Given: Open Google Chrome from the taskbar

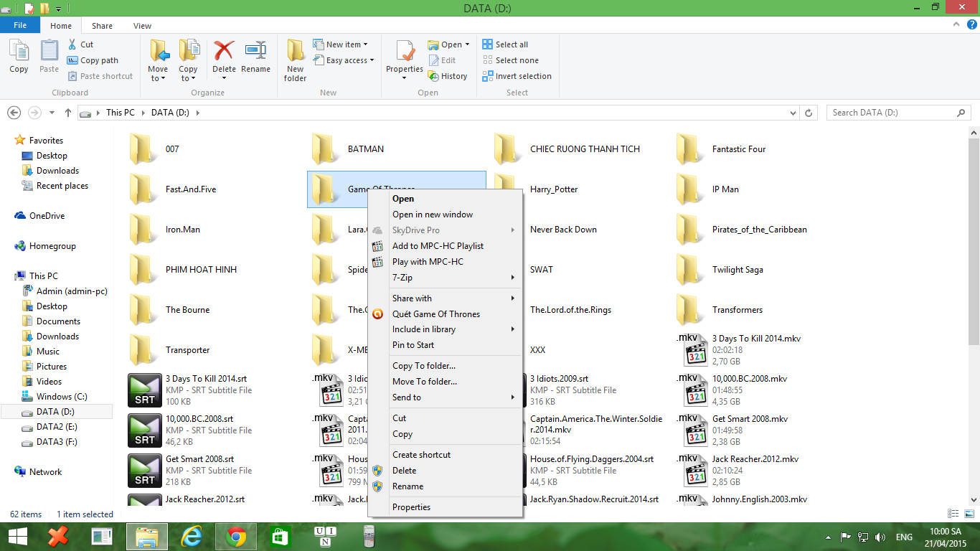Looking at the screenshot, I should [x=235, y=537].
